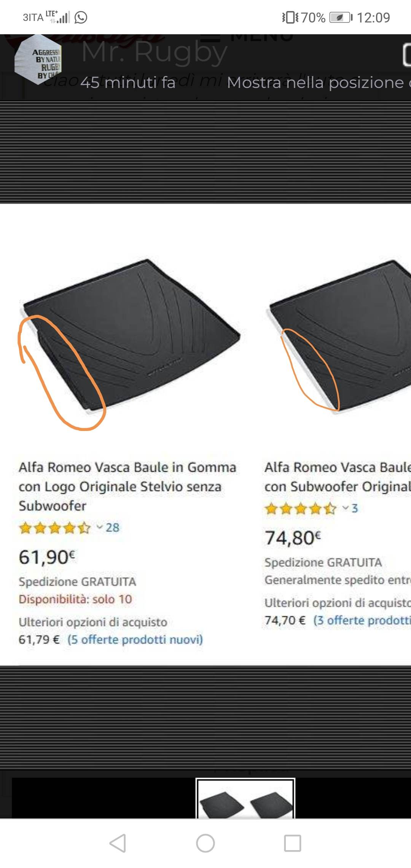Open recent apps with the square button
Viewport: 411px width, 868px height.
(293, 843)
